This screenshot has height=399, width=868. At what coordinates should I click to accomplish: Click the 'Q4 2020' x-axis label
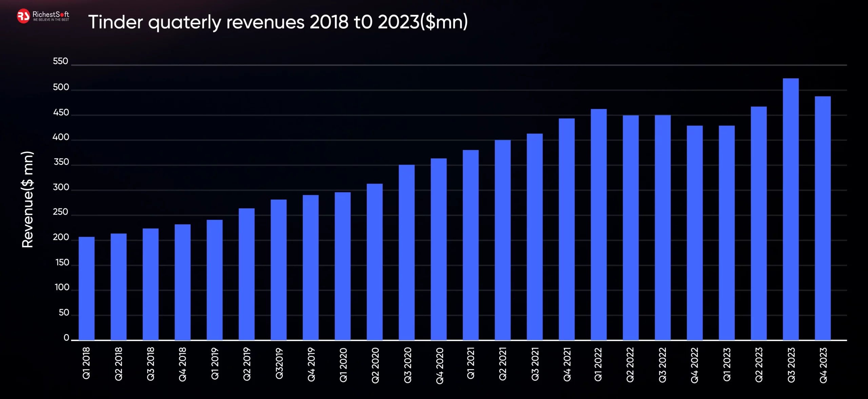click(x=439, y=366)
